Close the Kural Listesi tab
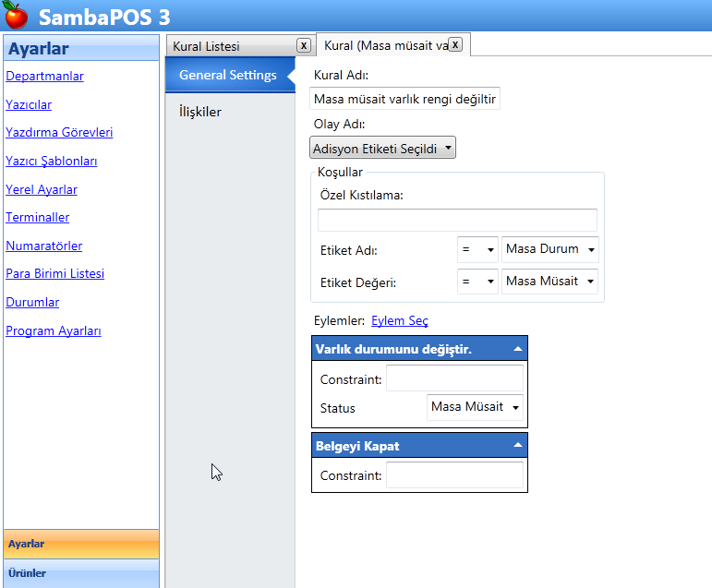This screenshot has width=712, height=588. click(304, 45)
